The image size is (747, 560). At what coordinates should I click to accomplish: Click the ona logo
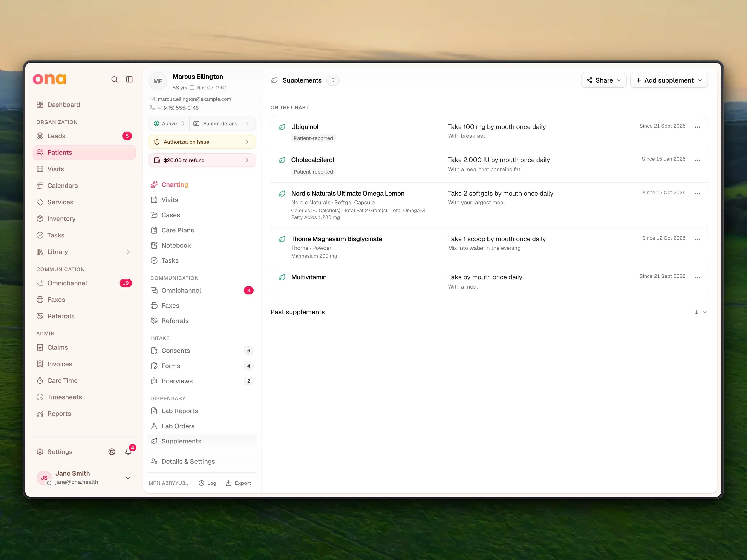click(x=50, y=79)
